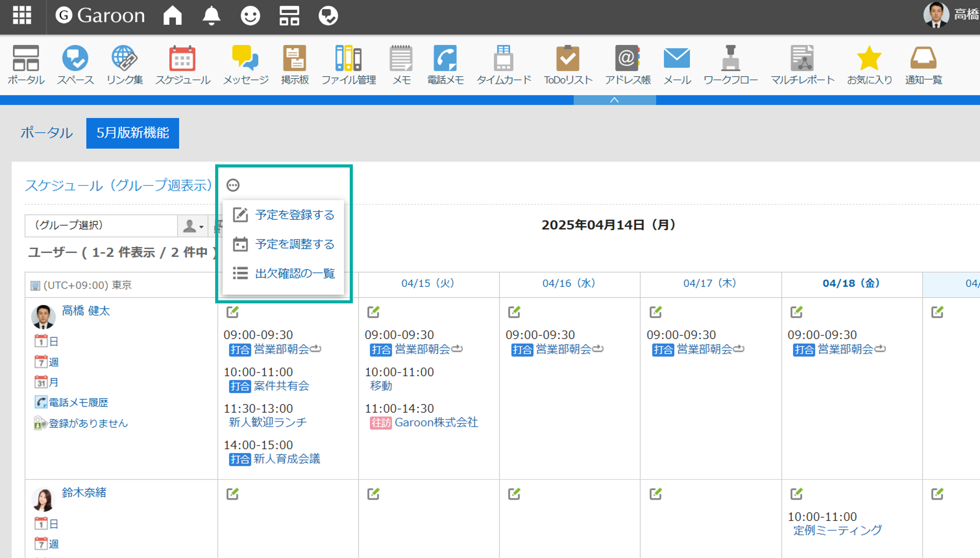Open 鈴木奈緒 user name link
The width and height of the screenshot is (980, 558).
(x=84, y=492)
